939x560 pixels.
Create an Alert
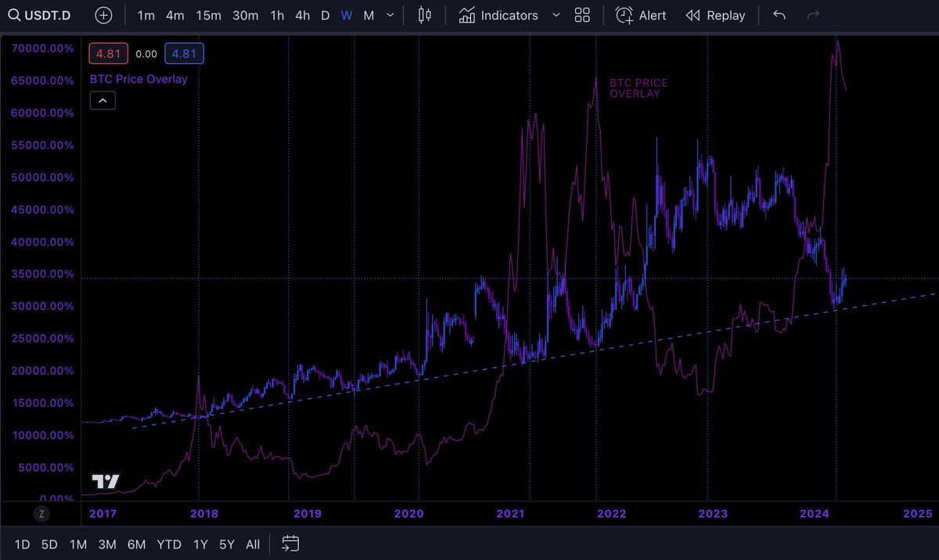tap(641, 15)
